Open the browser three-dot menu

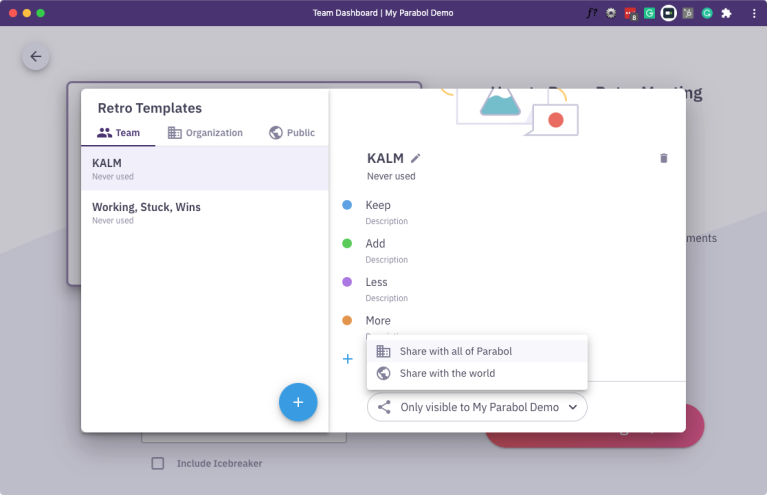[x=754, y=14]
